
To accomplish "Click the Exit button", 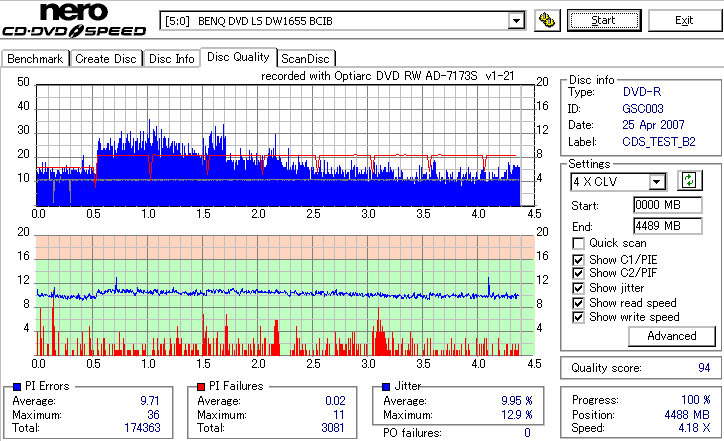I will tap(684, 21).
